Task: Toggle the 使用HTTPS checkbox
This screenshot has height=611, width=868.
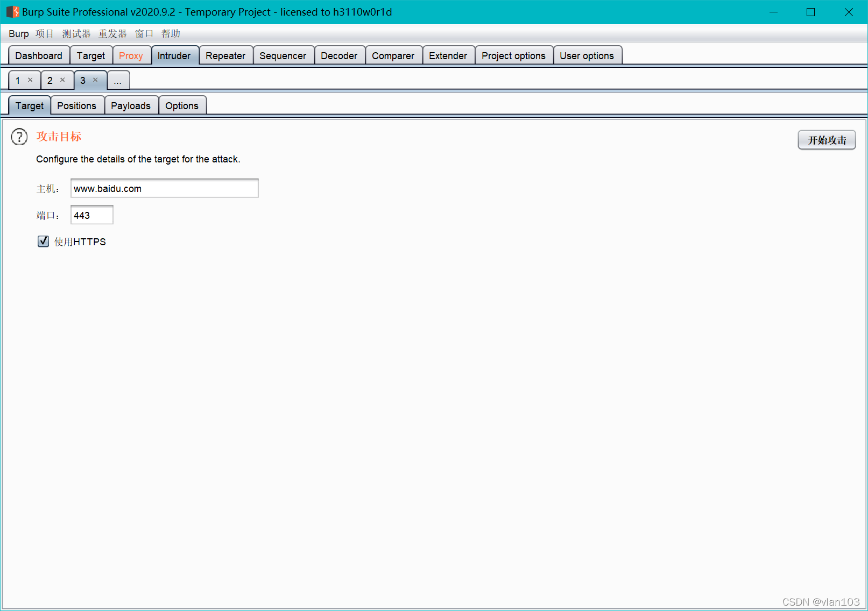Action: click(44, 241)
